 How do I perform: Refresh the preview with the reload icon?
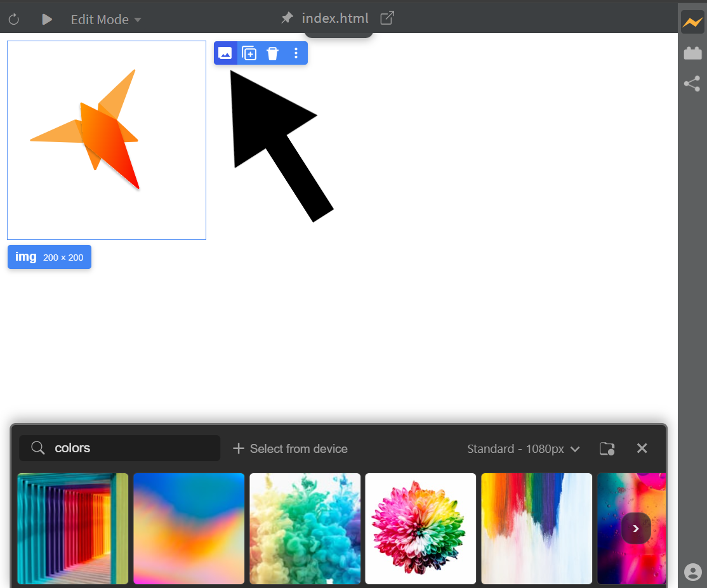pos(13,18)
